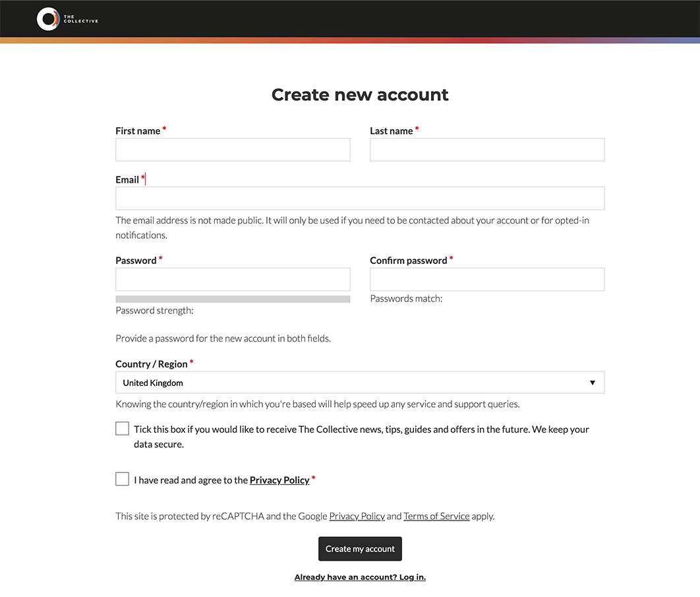Image resolution: width=700 pixels, height=597 pixels.
Task: Open the Country / Region dropdown
Action: (x=360, y=383)
